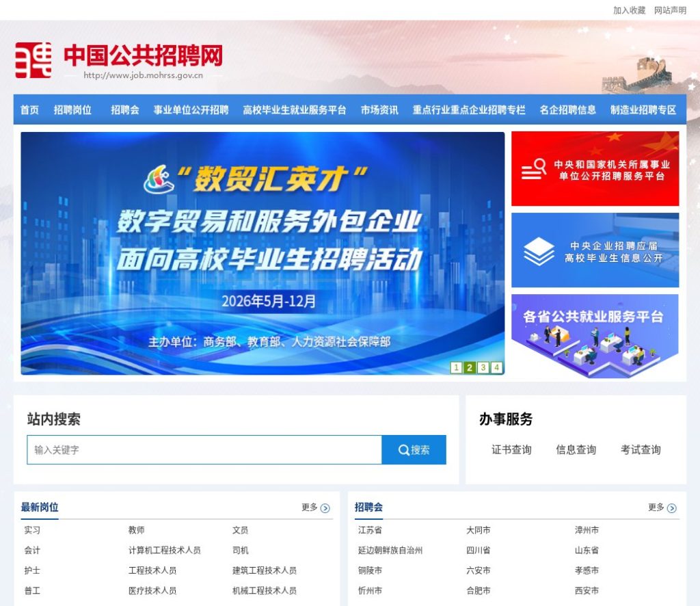Open 建筑工程技术人员 job link
Image resolution: width=700 pixels, height=606 pixels.
pos(265,570)
